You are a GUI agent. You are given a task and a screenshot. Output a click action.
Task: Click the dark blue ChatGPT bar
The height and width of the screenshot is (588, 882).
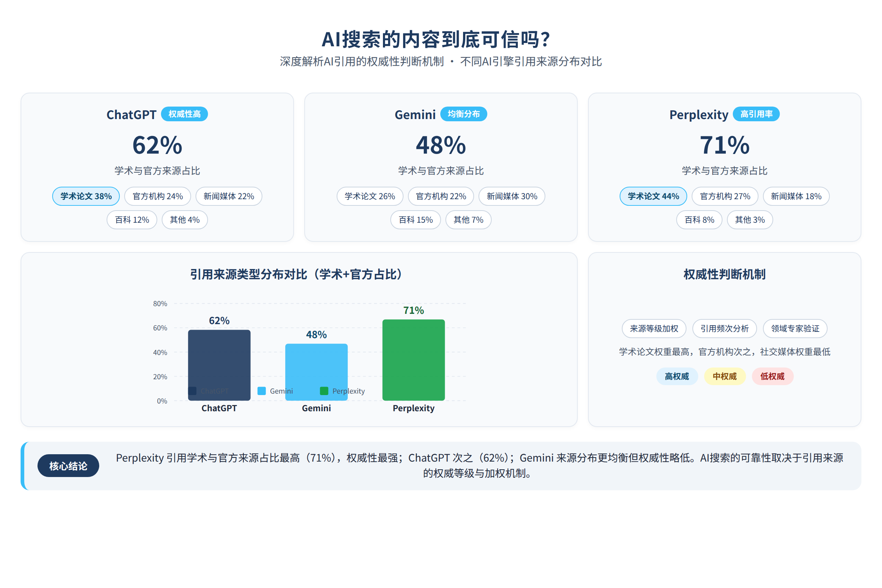pyautogui.click(x=219, y=365)
